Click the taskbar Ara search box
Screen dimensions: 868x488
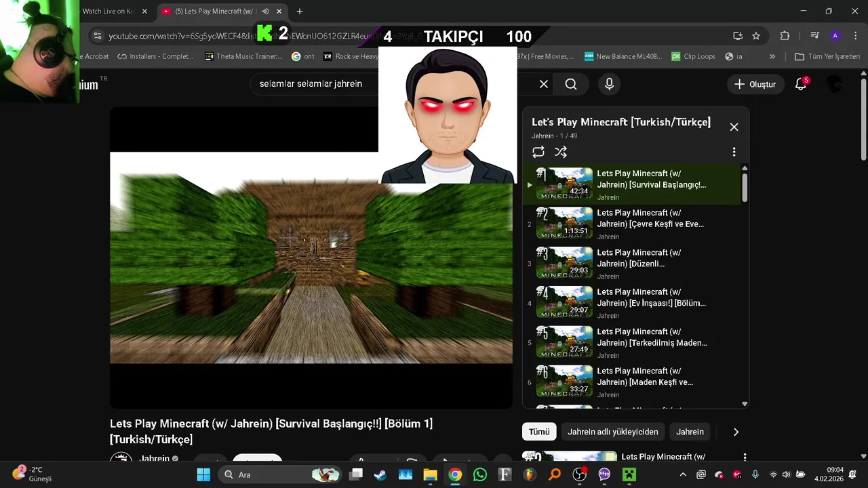(279, 474)
